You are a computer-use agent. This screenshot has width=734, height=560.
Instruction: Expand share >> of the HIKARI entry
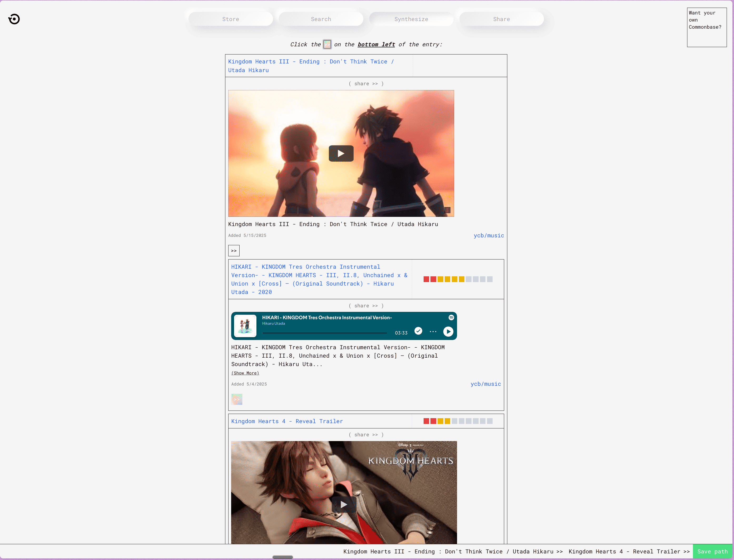pos(366,306)
